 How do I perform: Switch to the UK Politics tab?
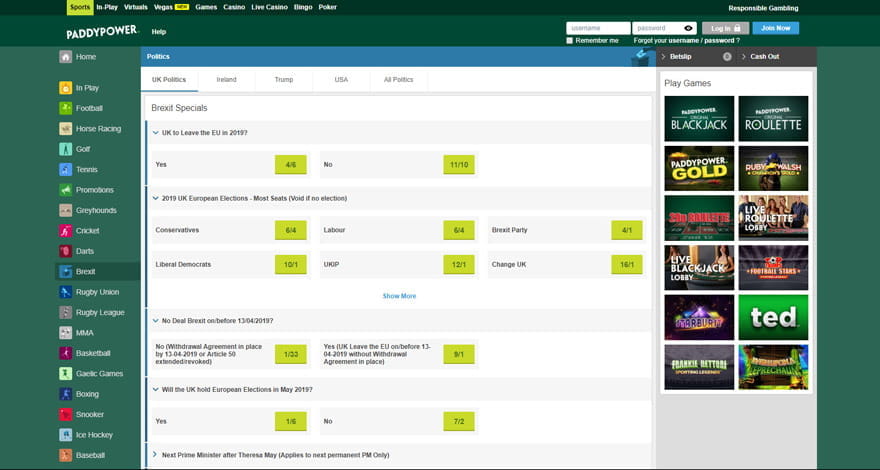tap(169, 80)
